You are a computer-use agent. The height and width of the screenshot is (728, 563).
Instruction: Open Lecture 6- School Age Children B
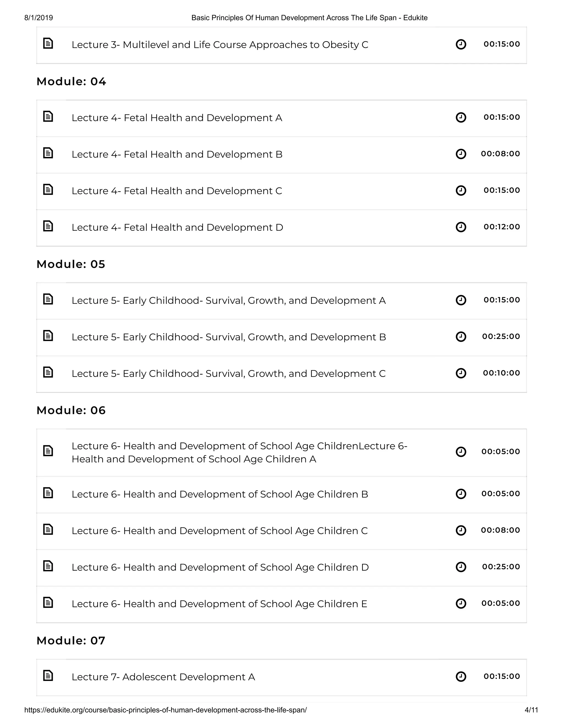click(x=220, y=494)
